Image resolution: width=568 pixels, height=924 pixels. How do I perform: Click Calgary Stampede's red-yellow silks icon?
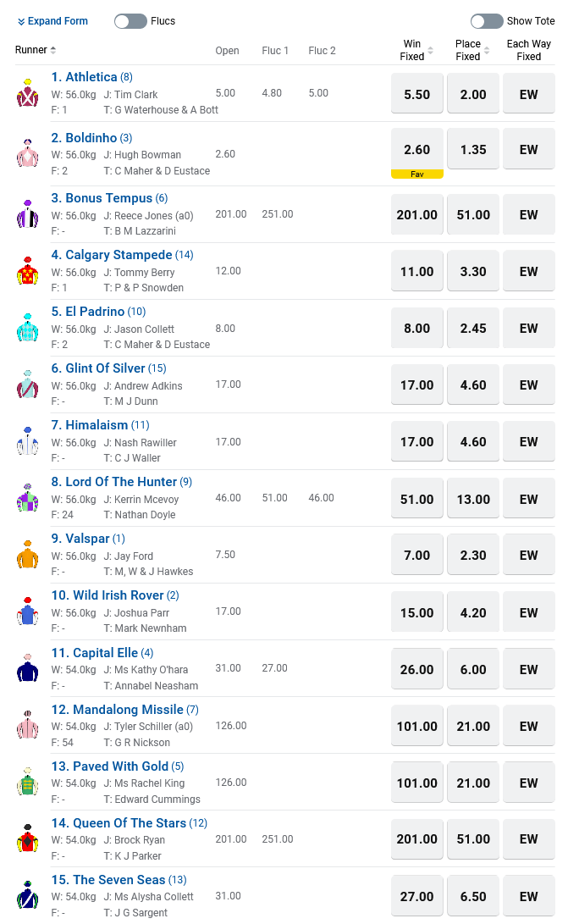[28, 271]
